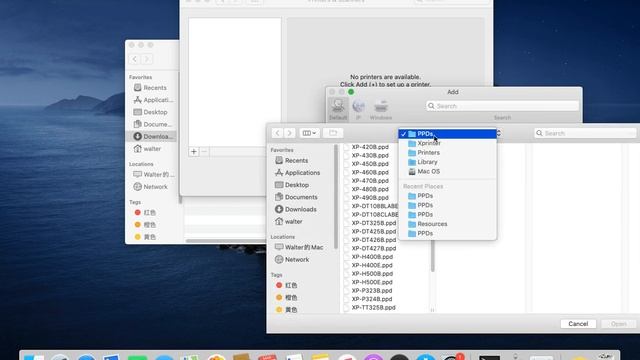The height and width of the screenshot is (360, 640).
Task: Open Desktop in rear Finder window sidebar
Action: 151,112
